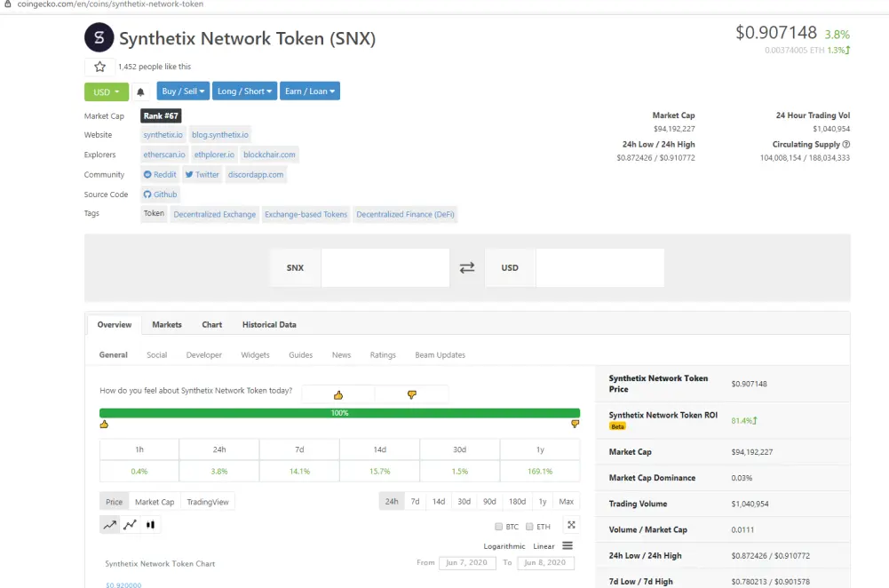Click the bell price alert icon

tap(140, 91)
